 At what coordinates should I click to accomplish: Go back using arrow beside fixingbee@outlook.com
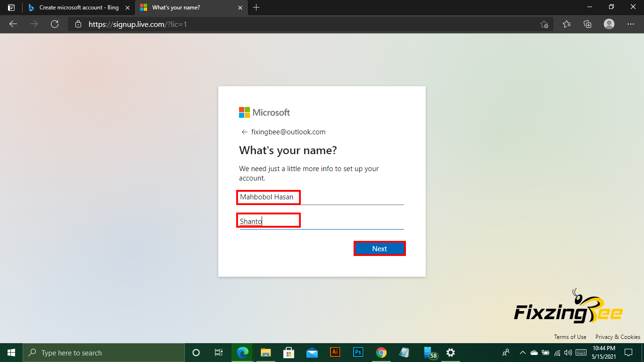coord(244,132)
